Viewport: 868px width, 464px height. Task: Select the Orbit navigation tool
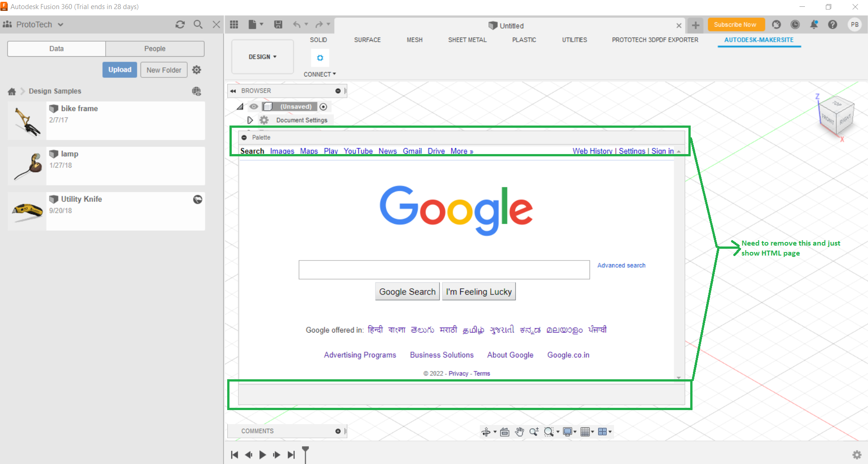(486, 432)
